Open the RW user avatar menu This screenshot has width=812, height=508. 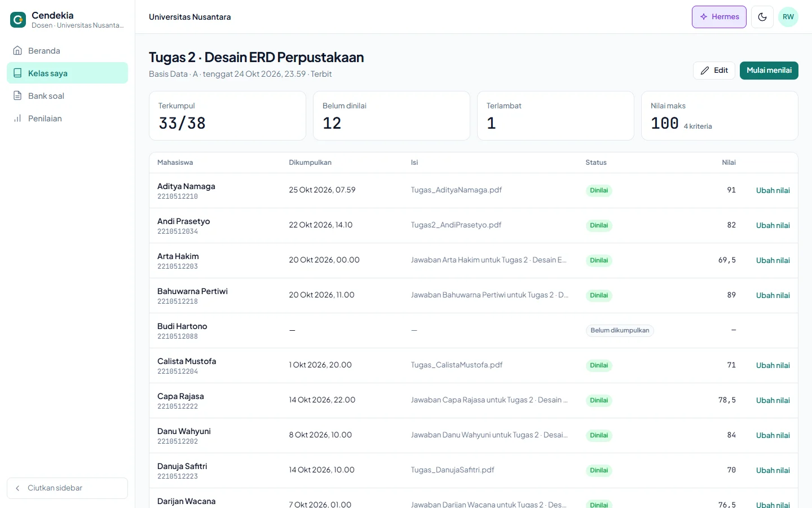(788, 17)
